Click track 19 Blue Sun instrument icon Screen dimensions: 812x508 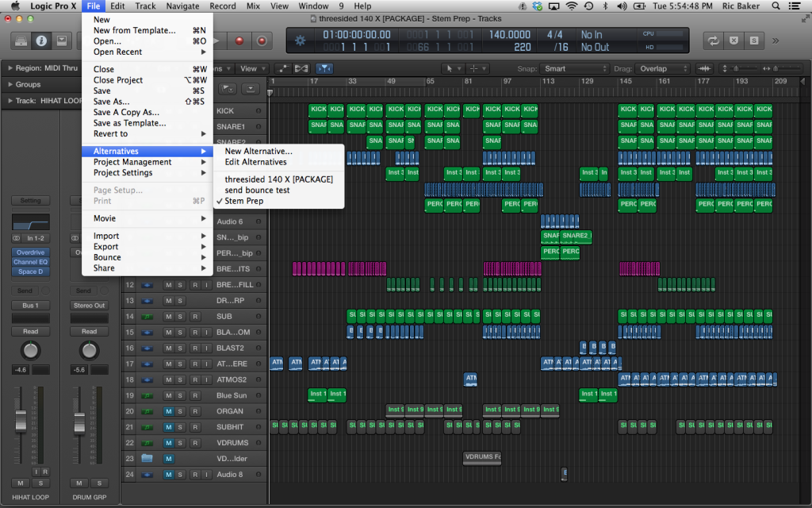pos(147,395)
